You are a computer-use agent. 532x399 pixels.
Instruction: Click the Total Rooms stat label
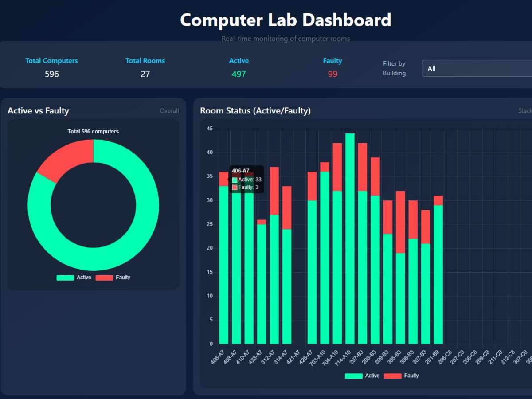[145, 61]
